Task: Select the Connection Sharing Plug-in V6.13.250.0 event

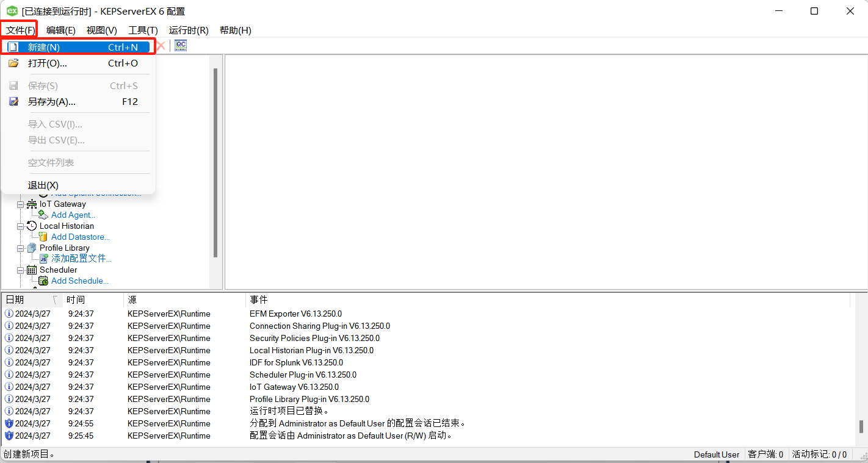Action: (320, 326)
